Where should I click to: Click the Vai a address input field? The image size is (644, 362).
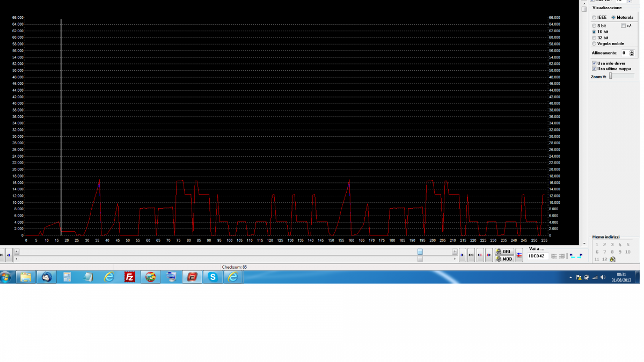(x=538, y=256)
